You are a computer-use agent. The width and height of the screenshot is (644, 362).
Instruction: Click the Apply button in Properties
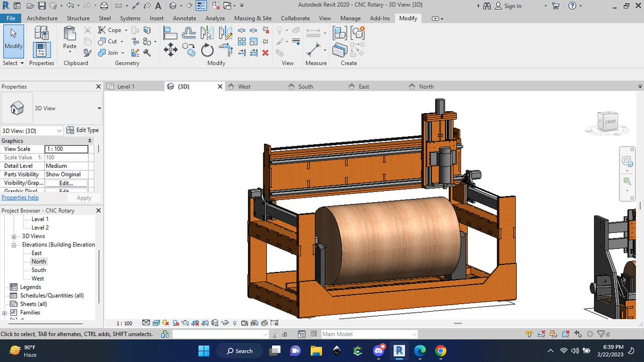[84, 197]
